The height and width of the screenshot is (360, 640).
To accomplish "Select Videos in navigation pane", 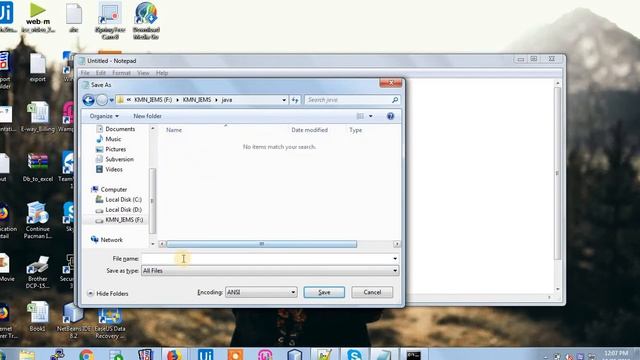I will click(x=109, y=169).
